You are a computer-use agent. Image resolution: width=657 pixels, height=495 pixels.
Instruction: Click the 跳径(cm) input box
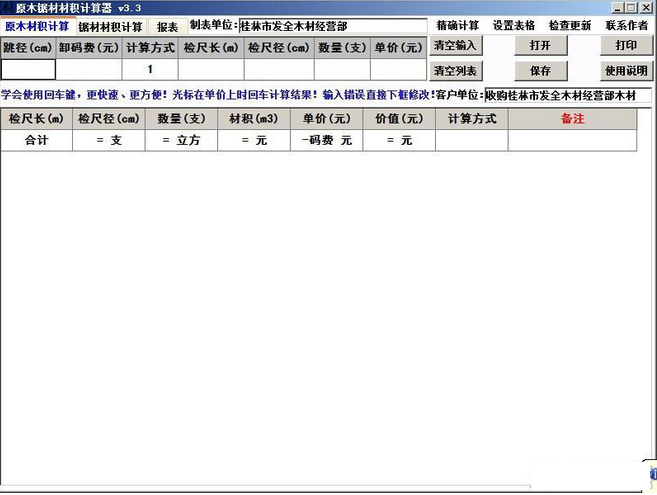[x=28, y=70]
